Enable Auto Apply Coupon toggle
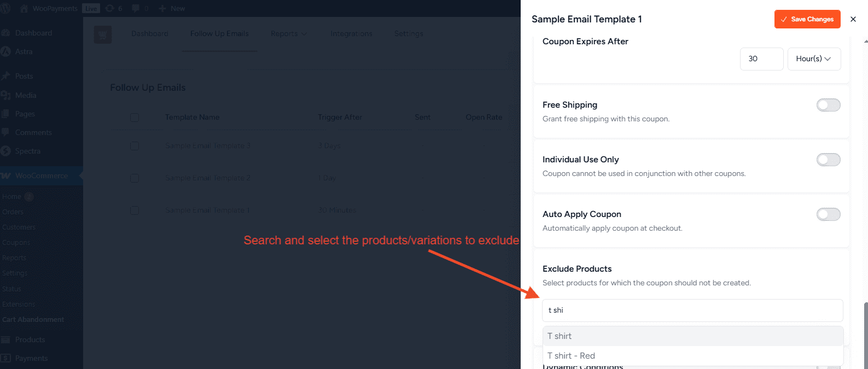Viewport: 868px width, 369px height. (x=828, y=214)
